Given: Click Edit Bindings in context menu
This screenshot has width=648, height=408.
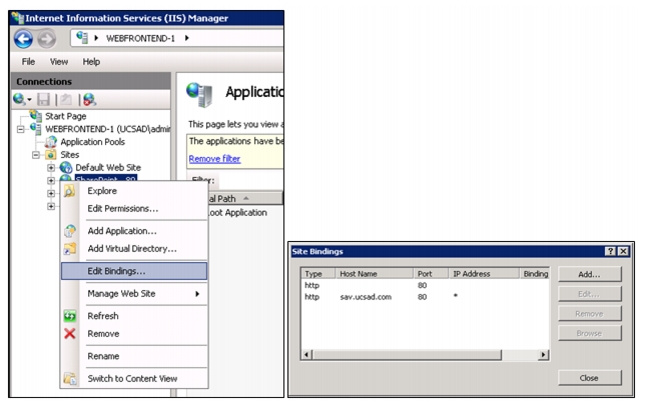Looking at the screenshot, I should pos(134,271).
